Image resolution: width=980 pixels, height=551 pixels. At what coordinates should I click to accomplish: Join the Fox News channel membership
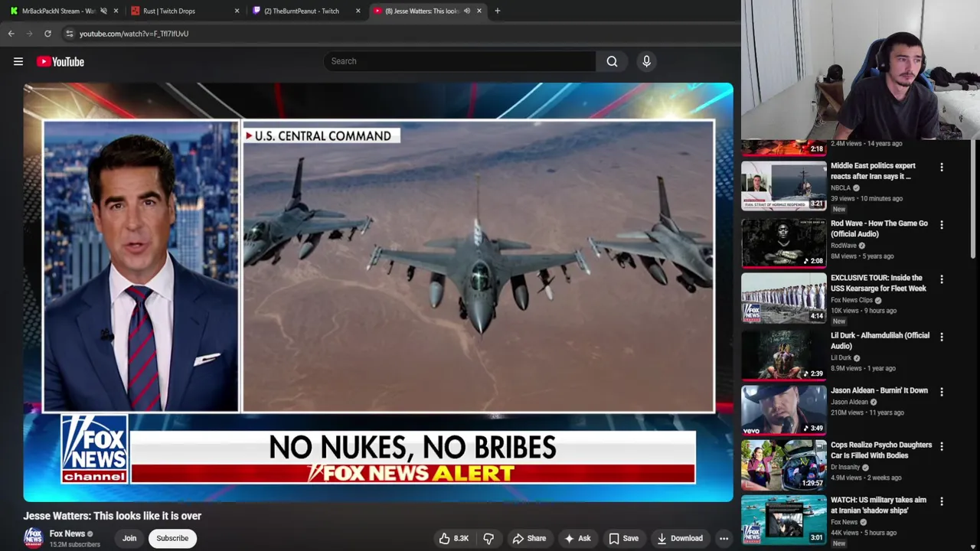(129, 538)
